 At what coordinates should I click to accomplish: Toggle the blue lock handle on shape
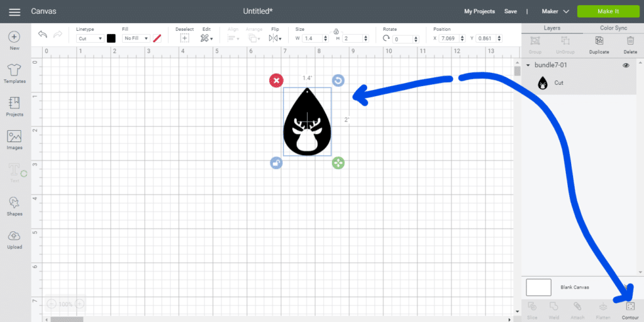pos(276,163)
